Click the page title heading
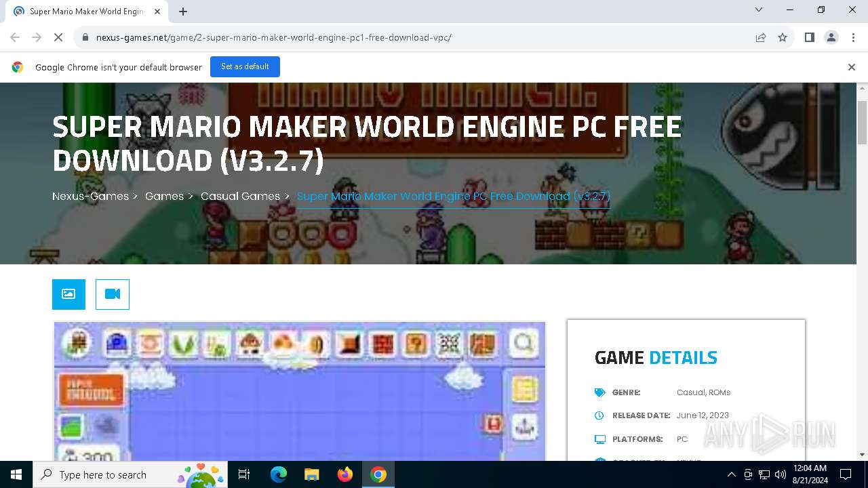Image resolution: width=868 pixels, height=488 pixels. pyautogui.click(x=367, y=144)
